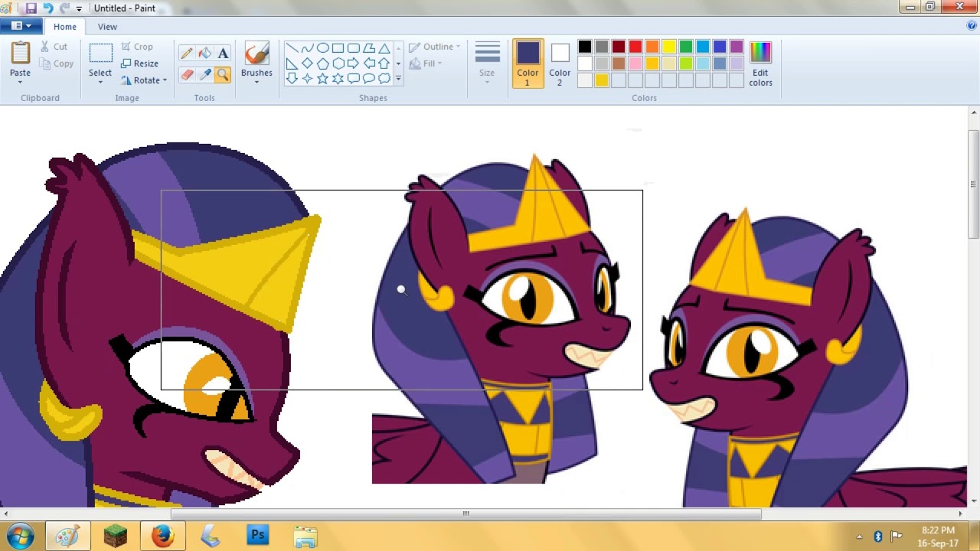
Task: Choose the Diamond shape
Action: pos(307,64)
